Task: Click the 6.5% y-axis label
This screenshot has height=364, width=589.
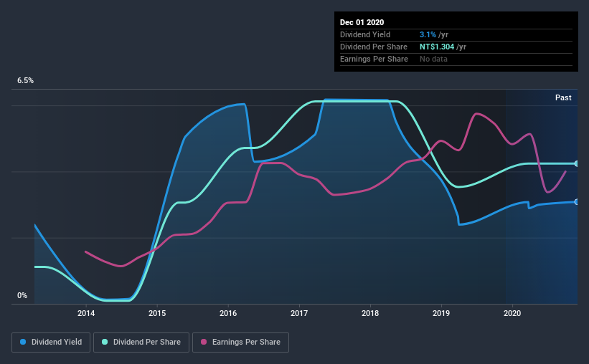Action: pyautogui.click(x=25, y=80)
